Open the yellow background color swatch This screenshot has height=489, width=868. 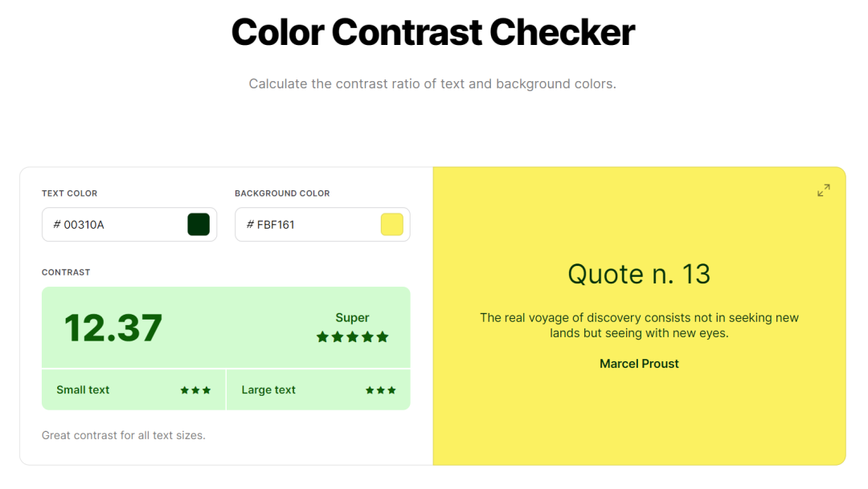pos(391,225)
